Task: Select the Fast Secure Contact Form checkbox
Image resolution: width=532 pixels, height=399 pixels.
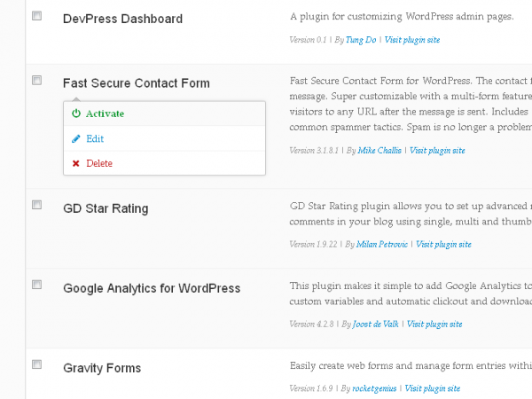Action: 36,80
